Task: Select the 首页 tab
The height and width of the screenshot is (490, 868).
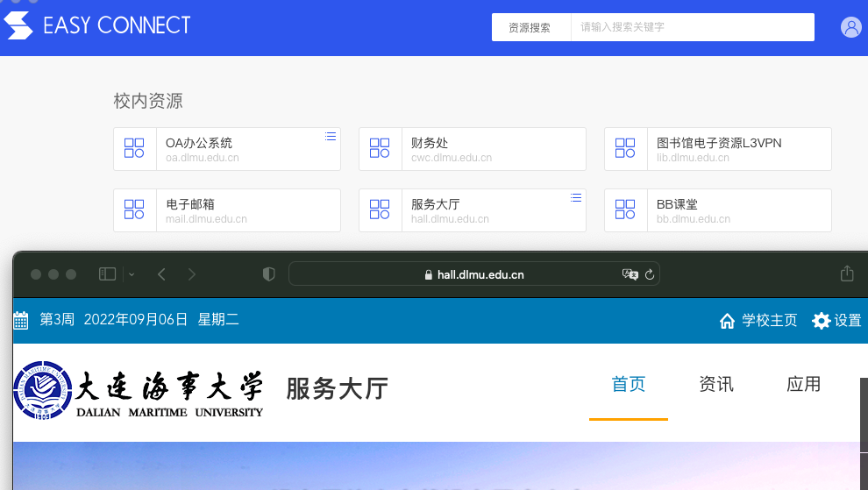Action: [x=629, y=384]
